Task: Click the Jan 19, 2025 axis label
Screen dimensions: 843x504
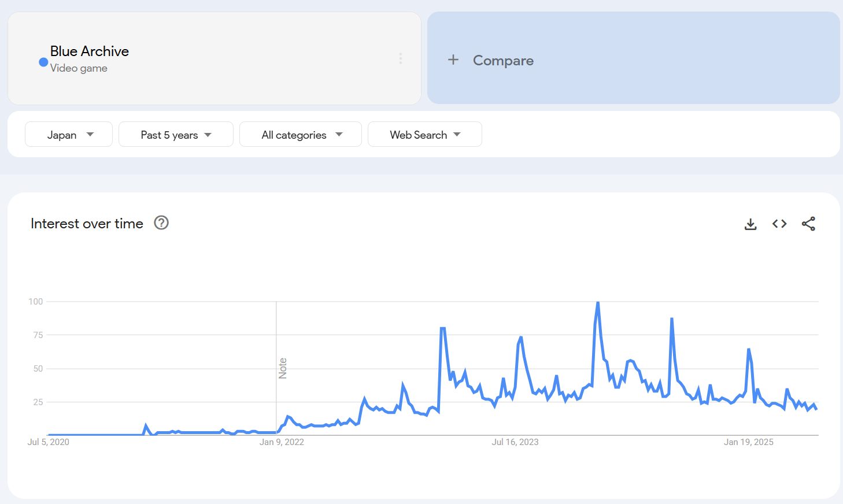Action: 749,442
